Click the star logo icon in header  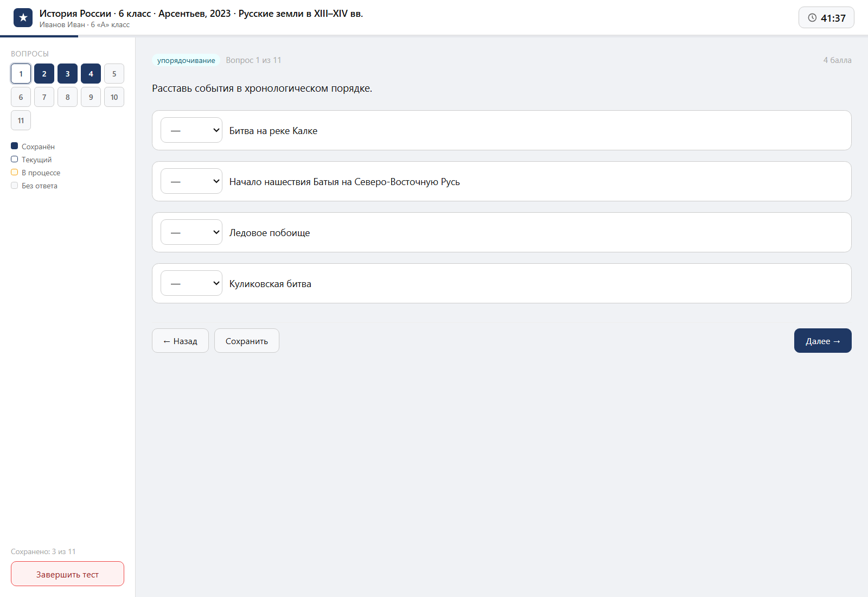click(x=23, y=18)
